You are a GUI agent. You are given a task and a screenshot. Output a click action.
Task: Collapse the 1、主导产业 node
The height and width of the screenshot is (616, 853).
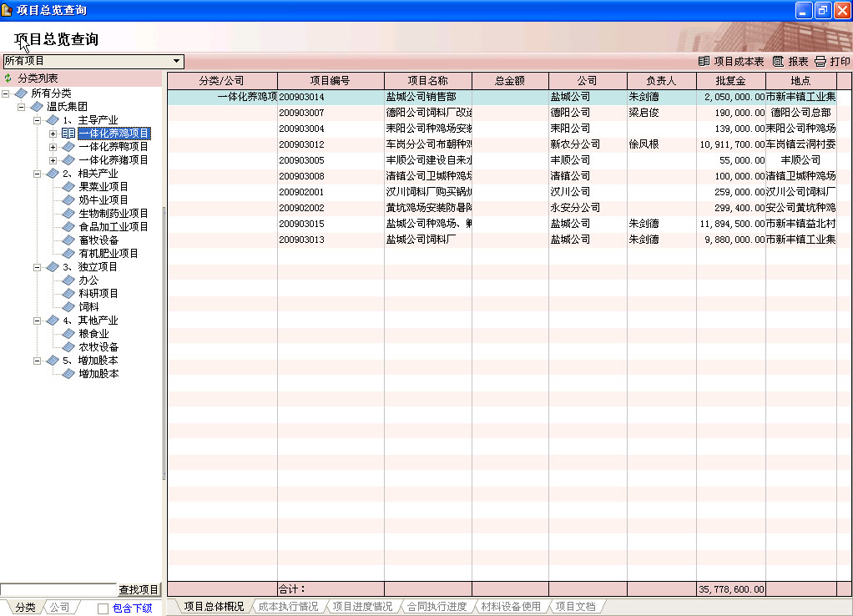(x=37, y=120)
